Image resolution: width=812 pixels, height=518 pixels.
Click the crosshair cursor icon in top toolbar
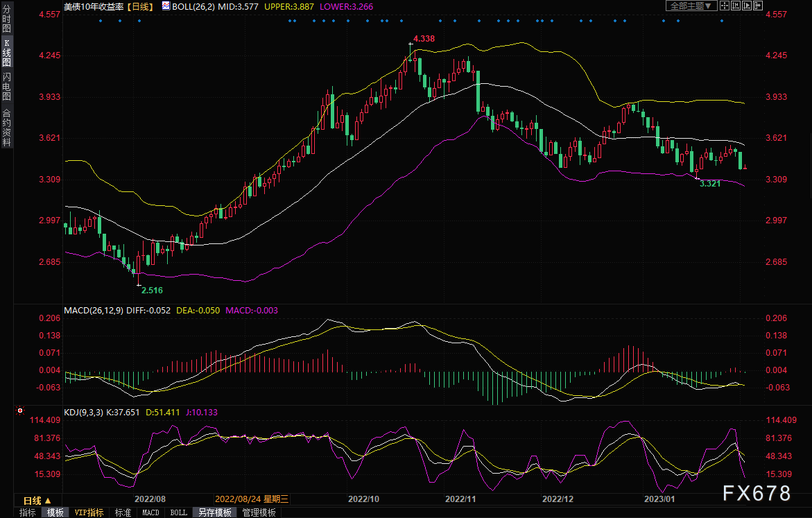pyautogui.click(x=724, y=6)
